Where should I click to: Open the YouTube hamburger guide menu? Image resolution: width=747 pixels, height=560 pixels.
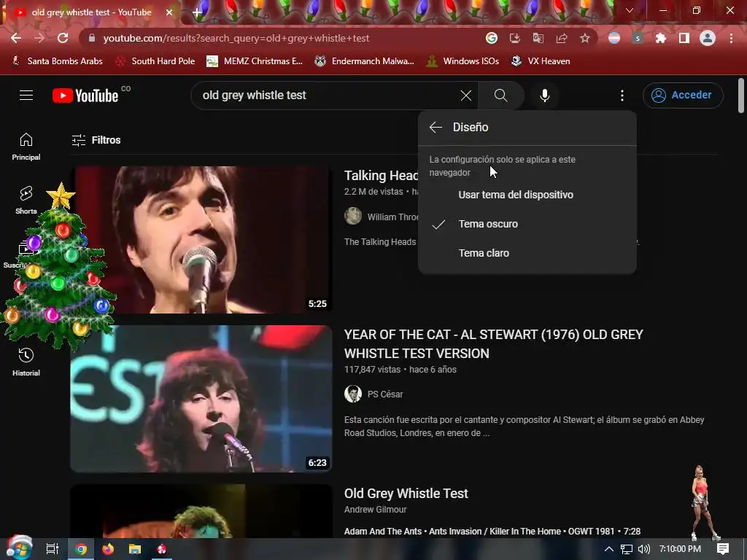pos(26,96)
